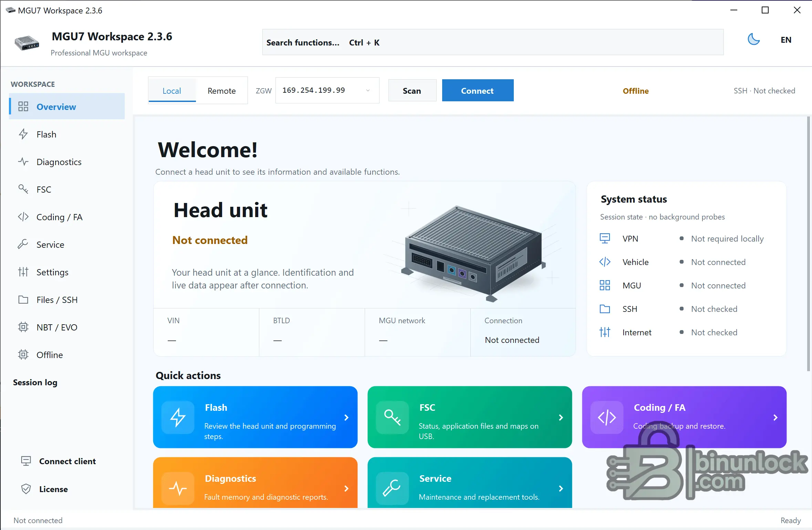
Task: Click the chevron on the Service card
Action: [561, 488]
